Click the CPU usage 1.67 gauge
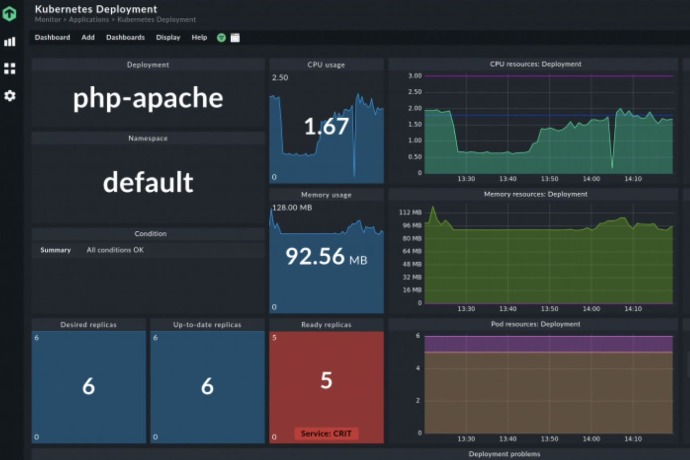 (326, 127)
